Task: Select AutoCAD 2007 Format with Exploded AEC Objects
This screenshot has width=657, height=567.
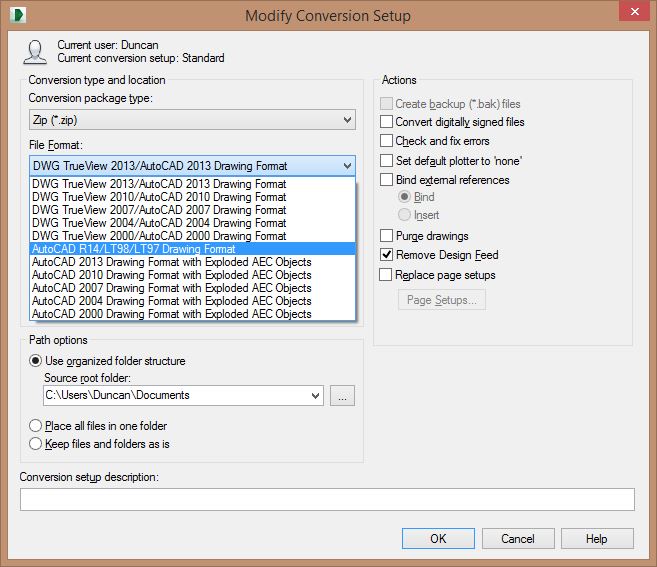Action: point(192,288)
